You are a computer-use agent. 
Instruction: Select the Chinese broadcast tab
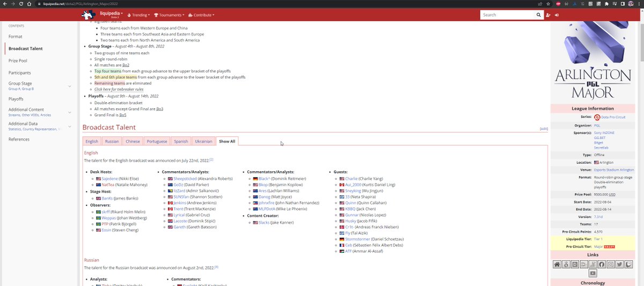[x=133, y=141]
